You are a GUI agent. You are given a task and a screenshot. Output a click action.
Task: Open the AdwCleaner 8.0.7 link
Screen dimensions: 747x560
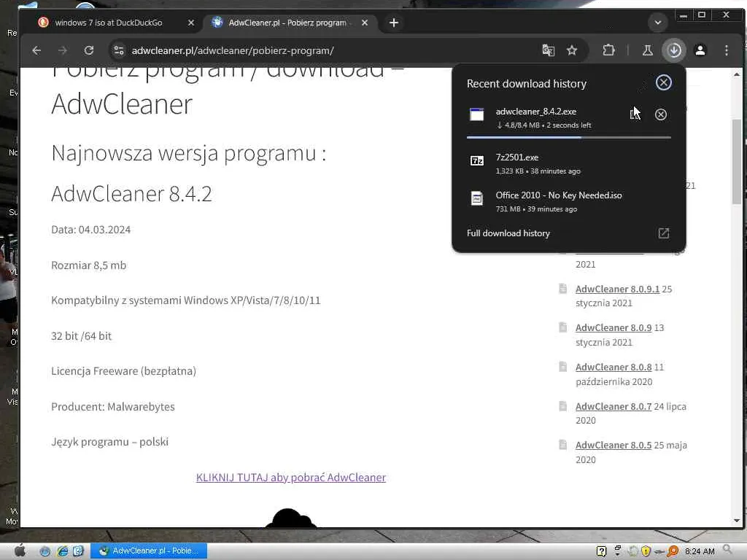(614, 406)
